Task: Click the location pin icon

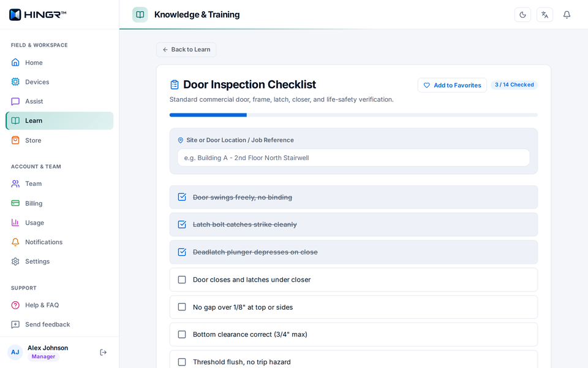Action: point(180,140)
